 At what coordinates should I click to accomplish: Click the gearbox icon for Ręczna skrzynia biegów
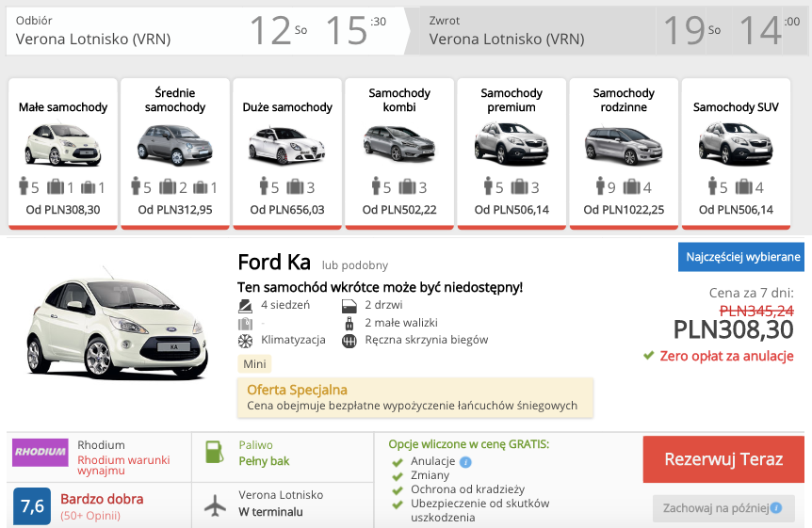[x=349, y=341]
